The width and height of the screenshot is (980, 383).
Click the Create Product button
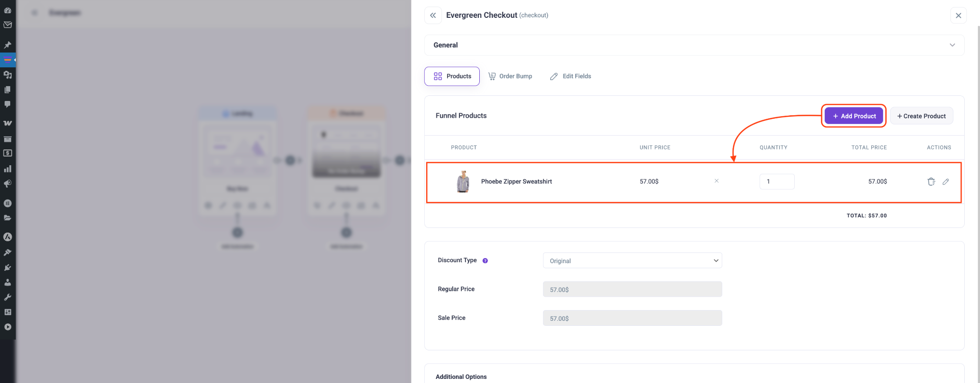tap(921, 116)
